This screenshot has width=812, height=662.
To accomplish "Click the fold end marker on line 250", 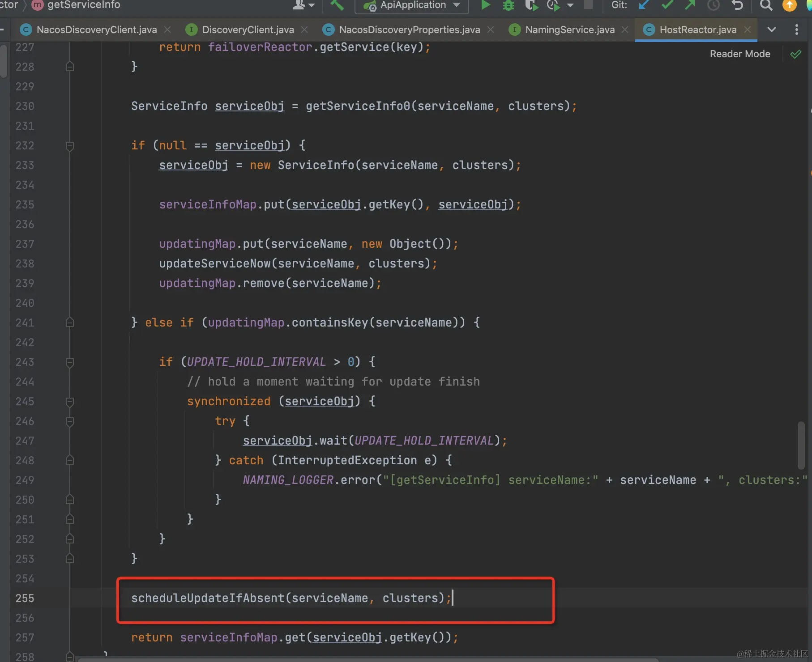I will (70, 500).
